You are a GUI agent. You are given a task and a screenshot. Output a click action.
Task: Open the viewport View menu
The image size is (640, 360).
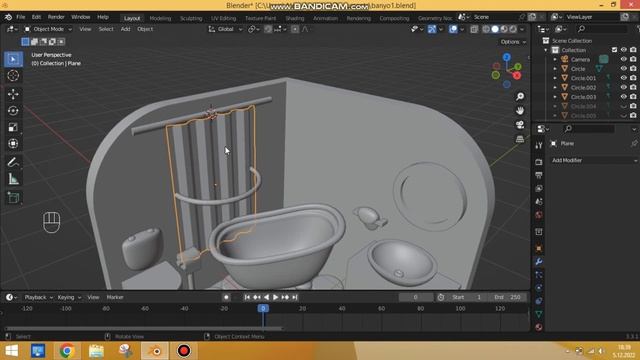pyautogui.click(x=85, y=29)
